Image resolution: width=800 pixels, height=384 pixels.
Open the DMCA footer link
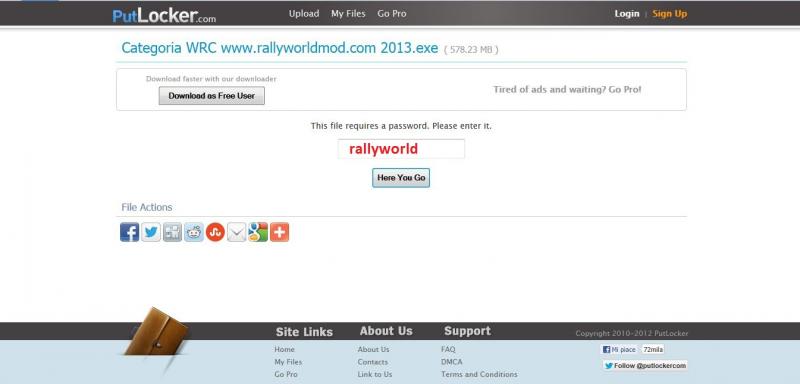pyautogui.click(x=452, y=362)
